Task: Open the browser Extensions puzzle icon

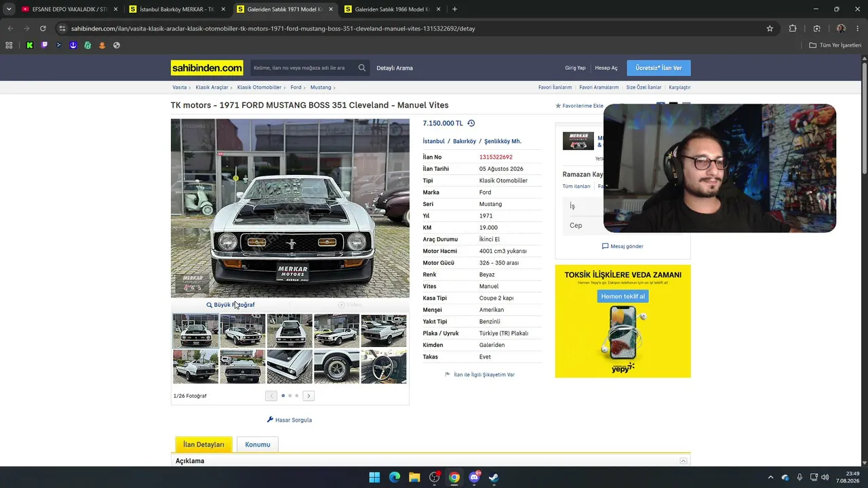Action: [x=793, y=28]
